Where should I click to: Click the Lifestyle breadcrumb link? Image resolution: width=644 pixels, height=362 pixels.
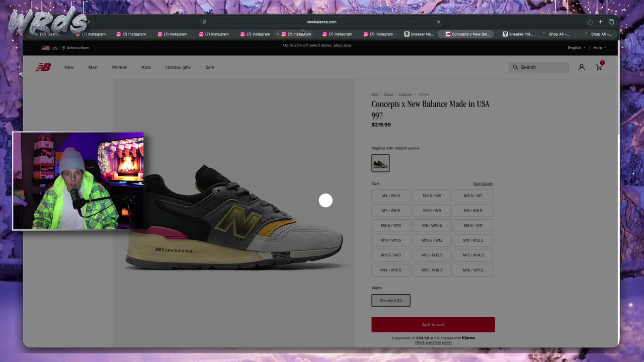[406, 94]
